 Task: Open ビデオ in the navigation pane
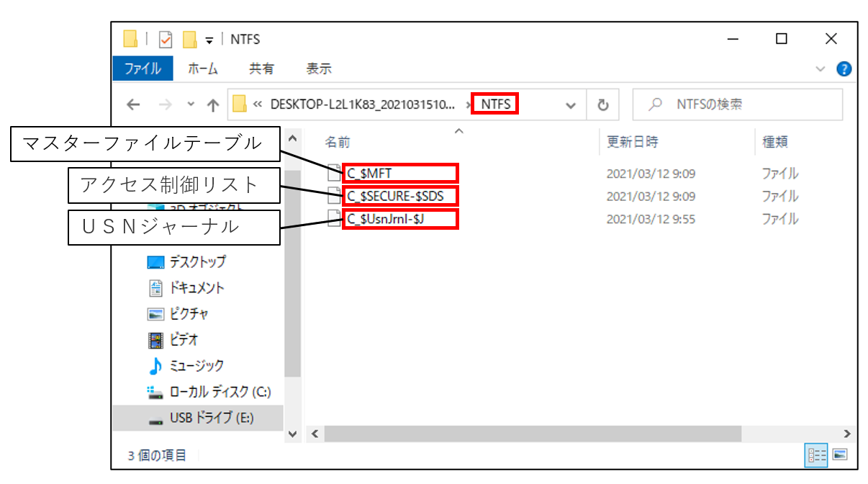173,339
